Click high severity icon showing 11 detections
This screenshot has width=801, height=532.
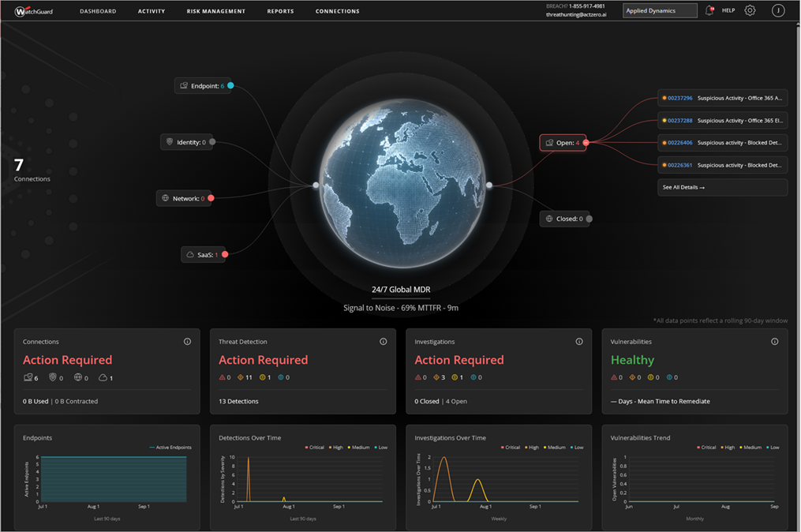(241, 377)
